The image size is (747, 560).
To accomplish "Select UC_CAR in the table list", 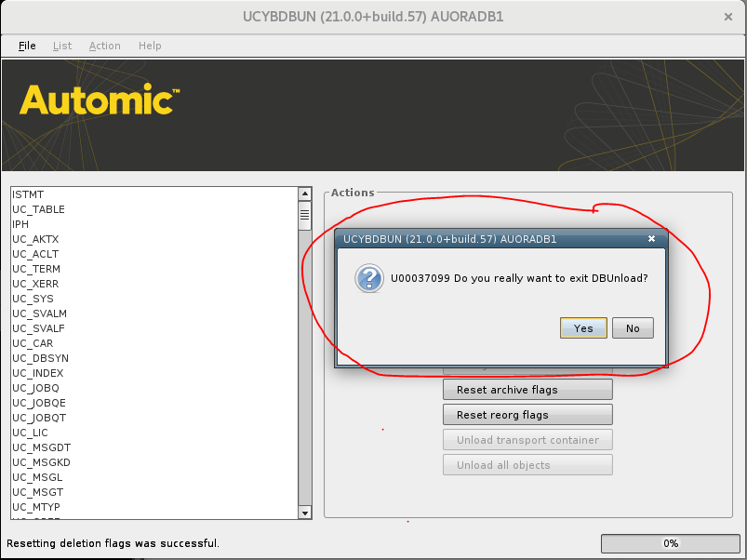I will tap(154, 343).
